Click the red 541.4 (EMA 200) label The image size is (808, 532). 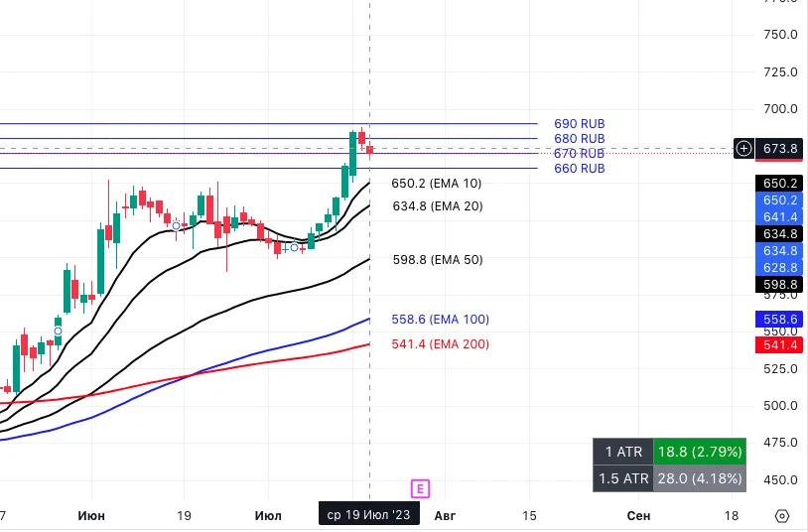point(440,344)
